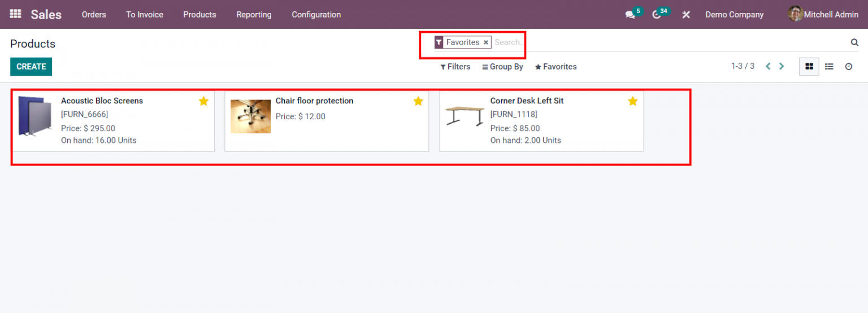Viewport: 868px width, 313px height.
Task: Open the apps grid menu icon
Action: pos(15,14)
